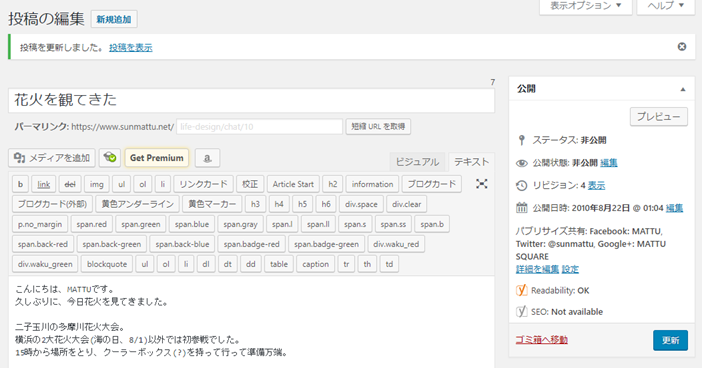Image resolution: width=702 pixels, height=368 pixels.
Task: Click 短縮 URL を取得 button
Action: point(378,126)
